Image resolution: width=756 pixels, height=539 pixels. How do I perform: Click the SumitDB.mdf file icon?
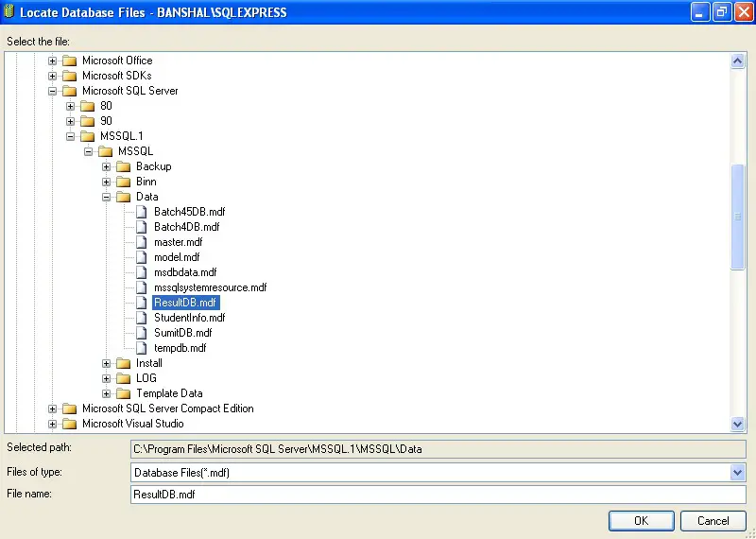pos(141,333)
